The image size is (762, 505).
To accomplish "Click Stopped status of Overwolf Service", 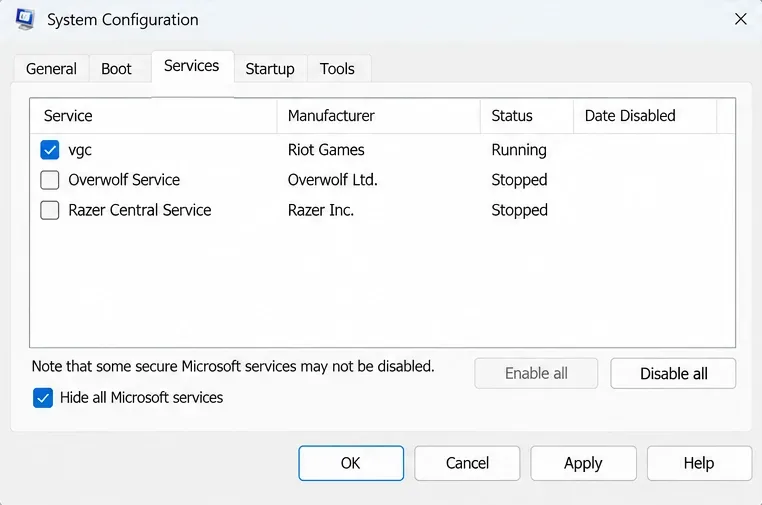I will tap(520, 180).
